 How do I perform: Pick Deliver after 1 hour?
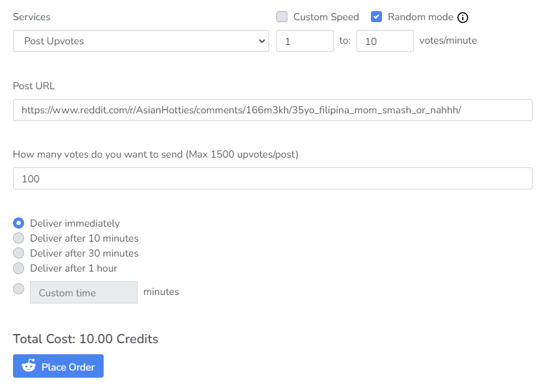coord(19,268)
